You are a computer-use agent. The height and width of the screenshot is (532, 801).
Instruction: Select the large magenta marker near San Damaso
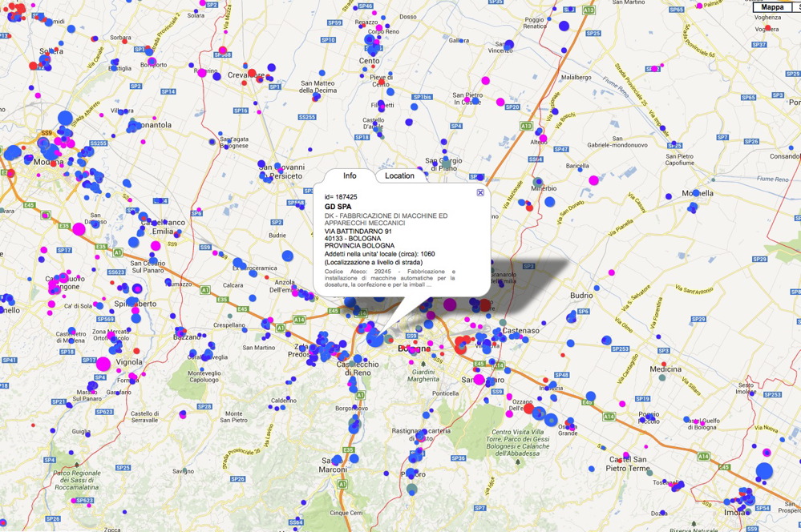[79, 229]
